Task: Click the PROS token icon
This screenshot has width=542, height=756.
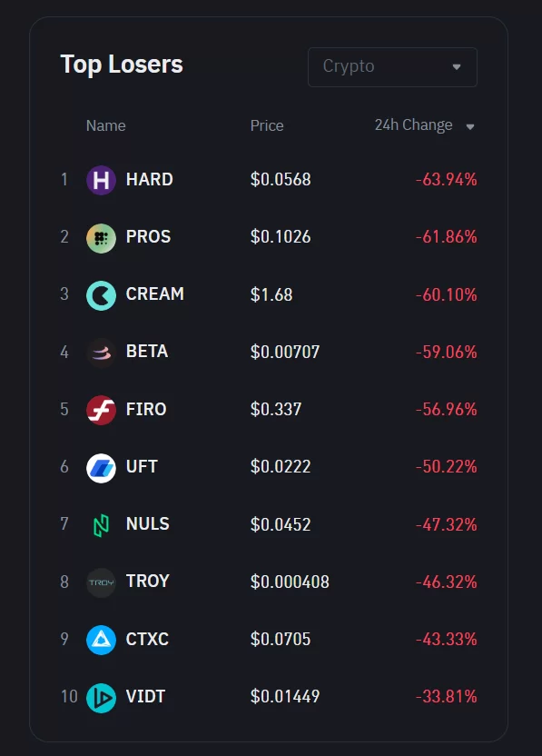Action: point(101,238)
